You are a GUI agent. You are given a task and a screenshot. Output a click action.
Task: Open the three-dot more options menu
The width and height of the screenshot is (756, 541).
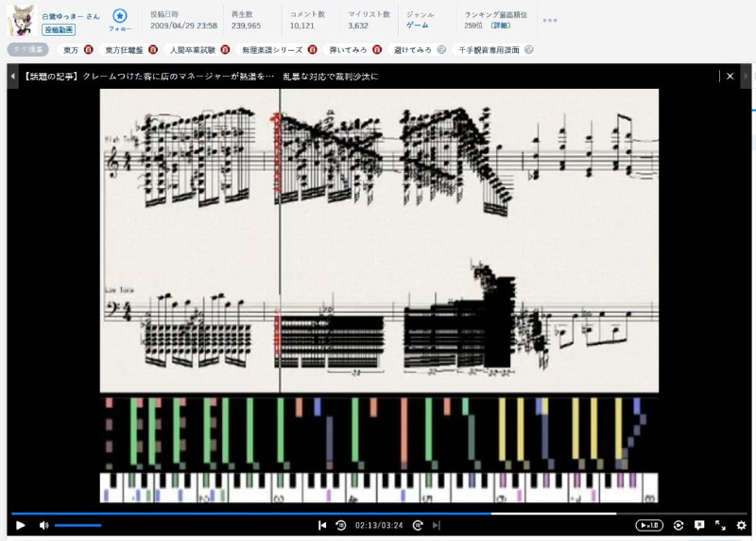pos(549,20)
